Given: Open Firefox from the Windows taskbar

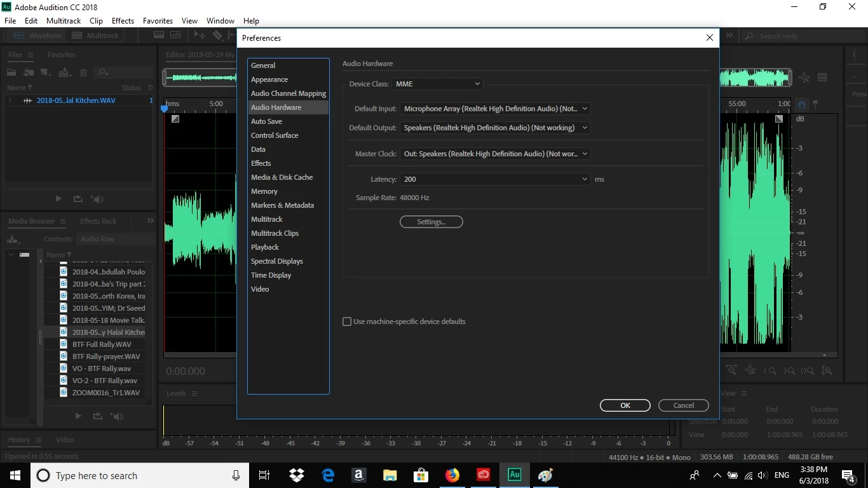Looking at the screenshot, I should pos(452,475).
